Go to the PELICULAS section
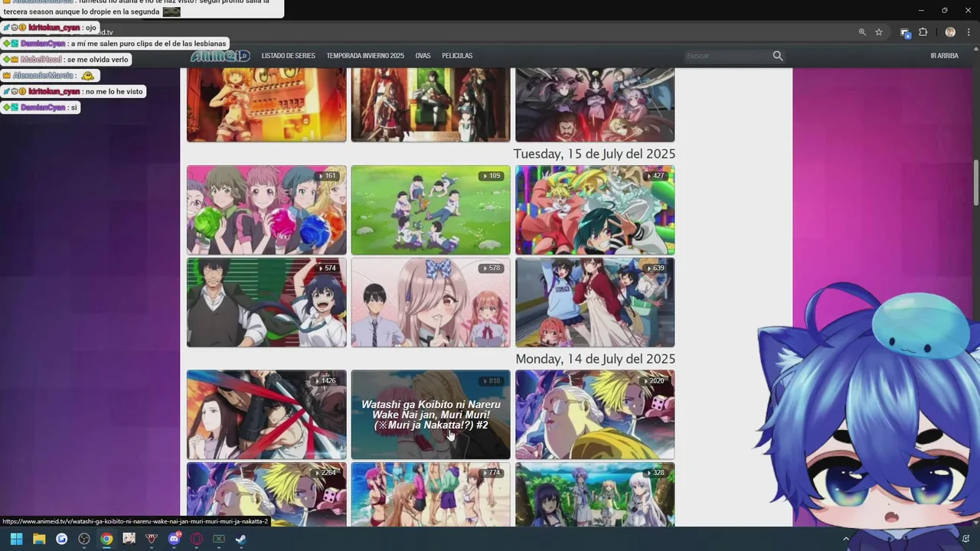 (x=457, y=56)
